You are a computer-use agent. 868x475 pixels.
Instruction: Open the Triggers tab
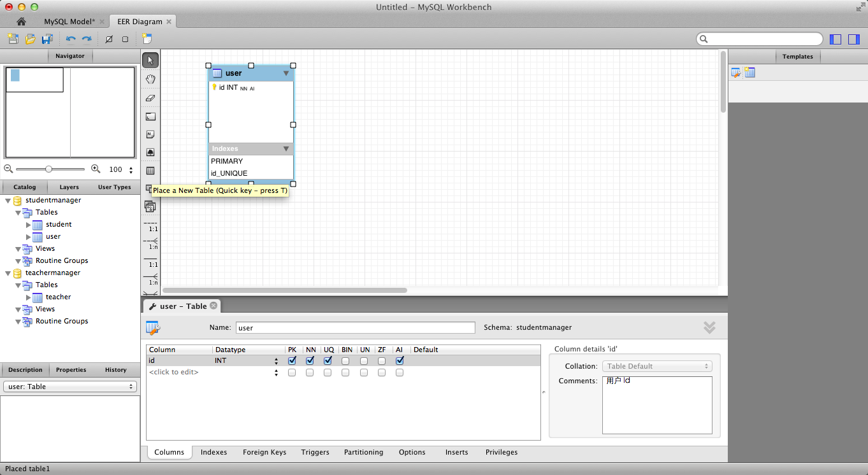(315, 452)
